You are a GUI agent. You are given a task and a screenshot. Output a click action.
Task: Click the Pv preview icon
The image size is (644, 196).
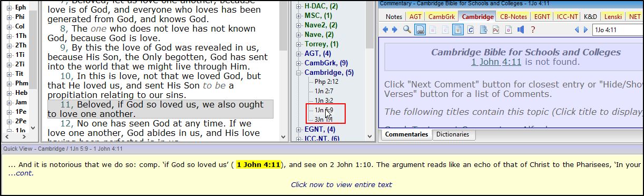tap(495, 30)
